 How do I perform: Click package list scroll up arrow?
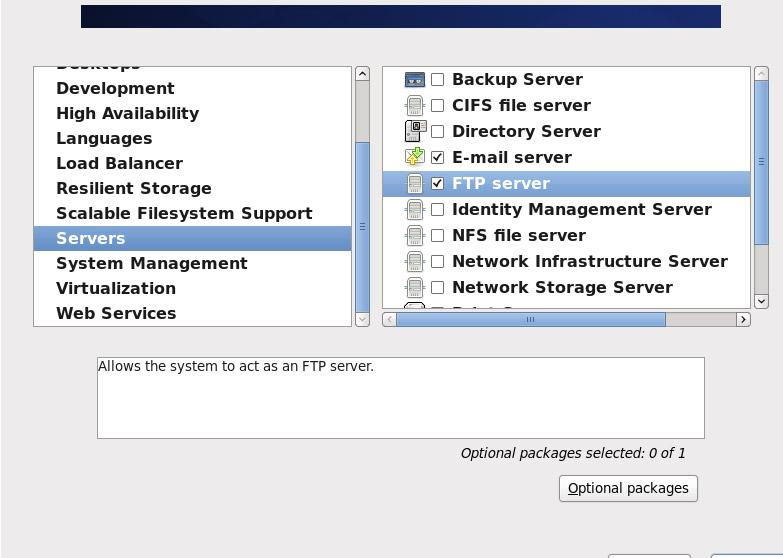tap(761, 74)
